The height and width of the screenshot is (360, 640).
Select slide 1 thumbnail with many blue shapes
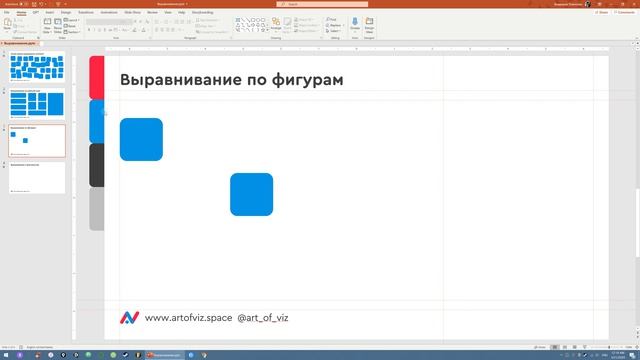(37, 67)
